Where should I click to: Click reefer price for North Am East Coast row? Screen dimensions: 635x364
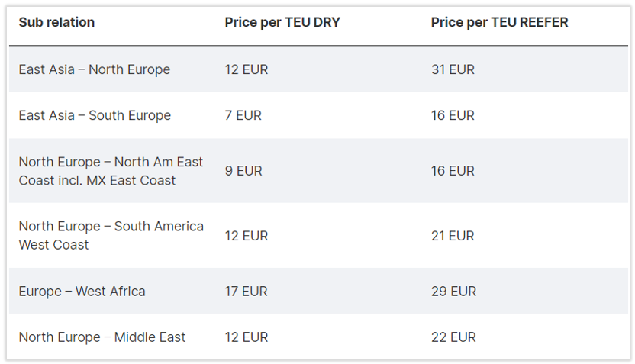click(453, 171)
